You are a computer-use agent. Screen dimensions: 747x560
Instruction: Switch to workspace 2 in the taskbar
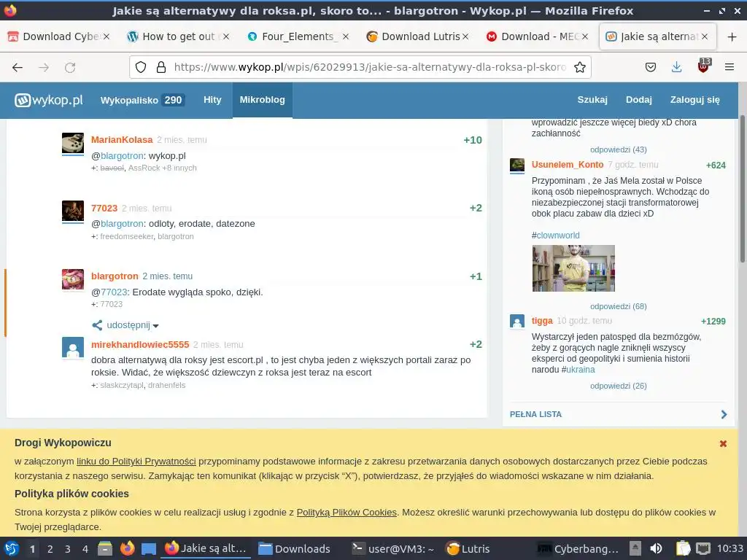[x=50, y=548]
